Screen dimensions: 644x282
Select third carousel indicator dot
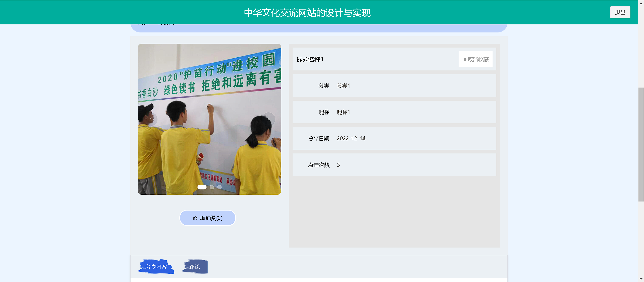[219, 187]
